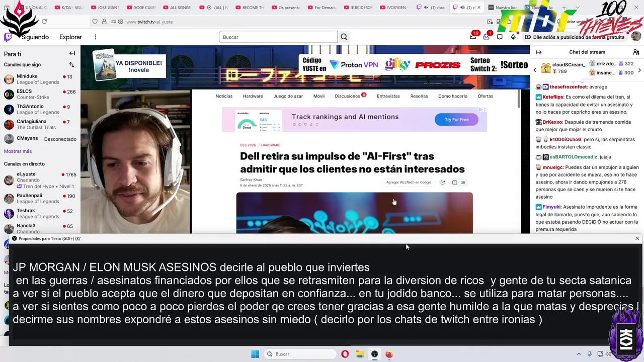Click the browser address bar URL
Viewport: 644px width, 362px height.
(149, 22)
